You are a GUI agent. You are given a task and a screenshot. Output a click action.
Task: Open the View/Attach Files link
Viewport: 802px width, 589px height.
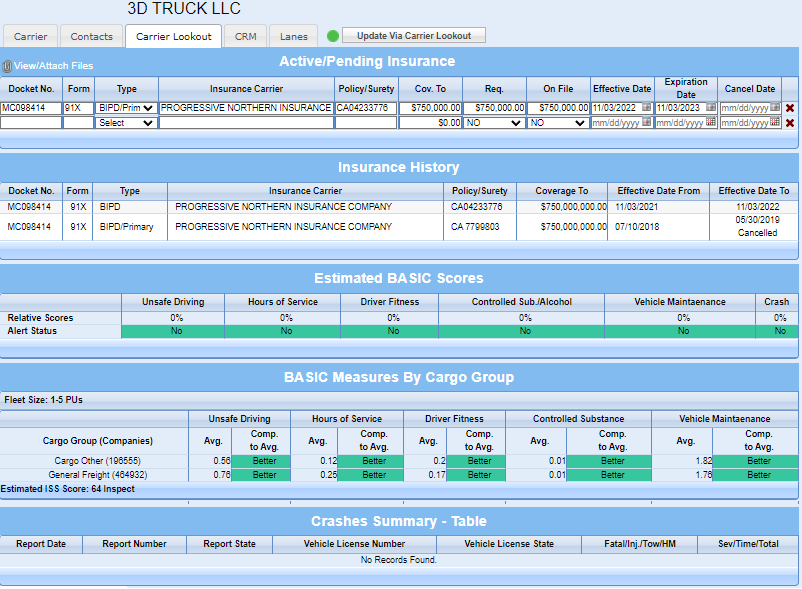point(53,66)
